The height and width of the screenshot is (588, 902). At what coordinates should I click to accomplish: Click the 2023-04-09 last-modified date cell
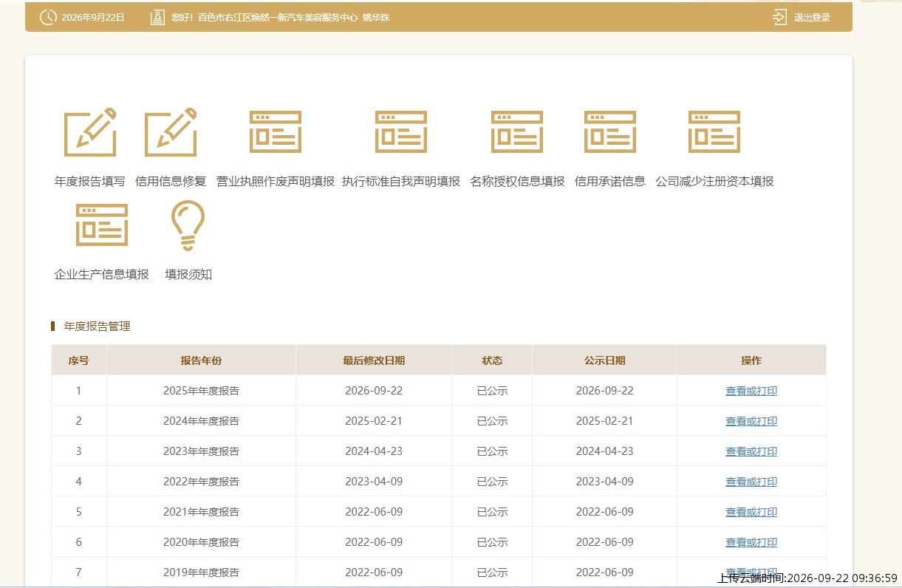pyautogui.click(x=374, y=482)
